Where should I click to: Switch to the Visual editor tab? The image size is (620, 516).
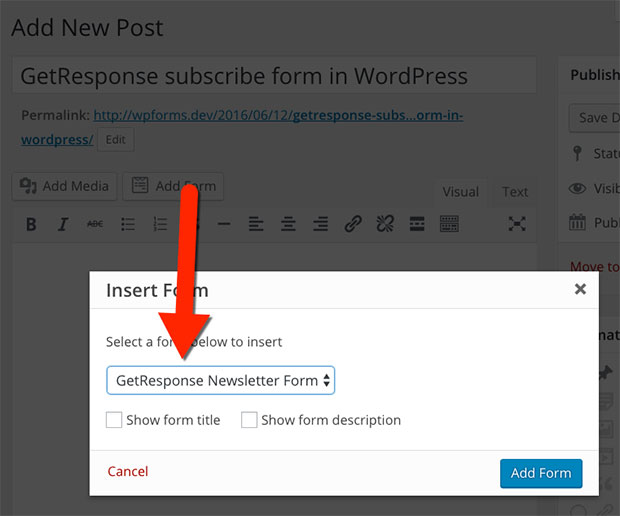pos(461,192)
